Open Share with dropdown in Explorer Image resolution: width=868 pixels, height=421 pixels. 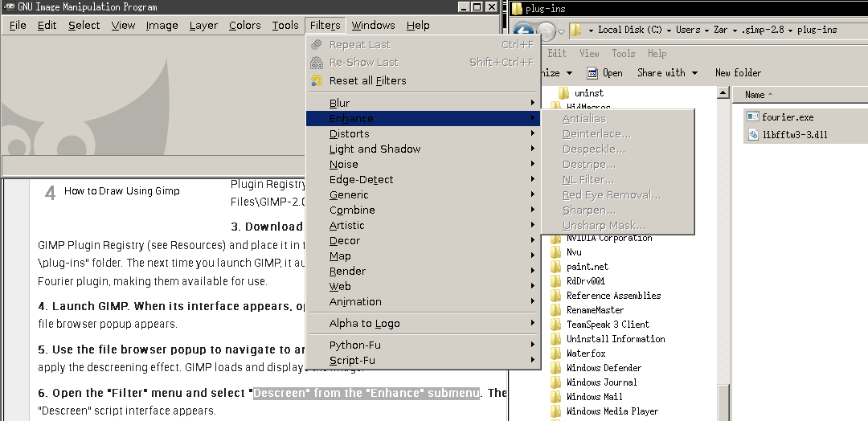(x=667, y=73)
